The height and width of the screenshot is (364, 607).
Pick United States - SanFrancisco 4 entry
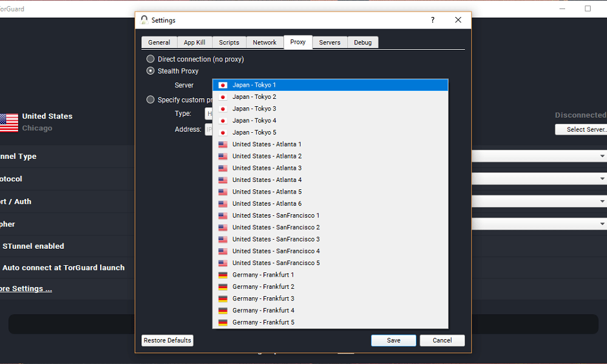tap(330, 251)
